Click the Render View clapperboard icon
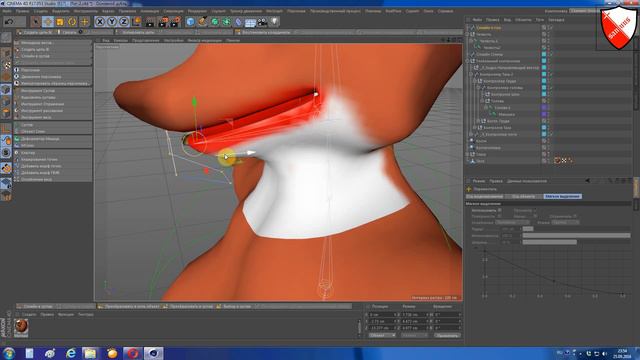The width and height of the screenshot is (640, 360). (150, 22)
